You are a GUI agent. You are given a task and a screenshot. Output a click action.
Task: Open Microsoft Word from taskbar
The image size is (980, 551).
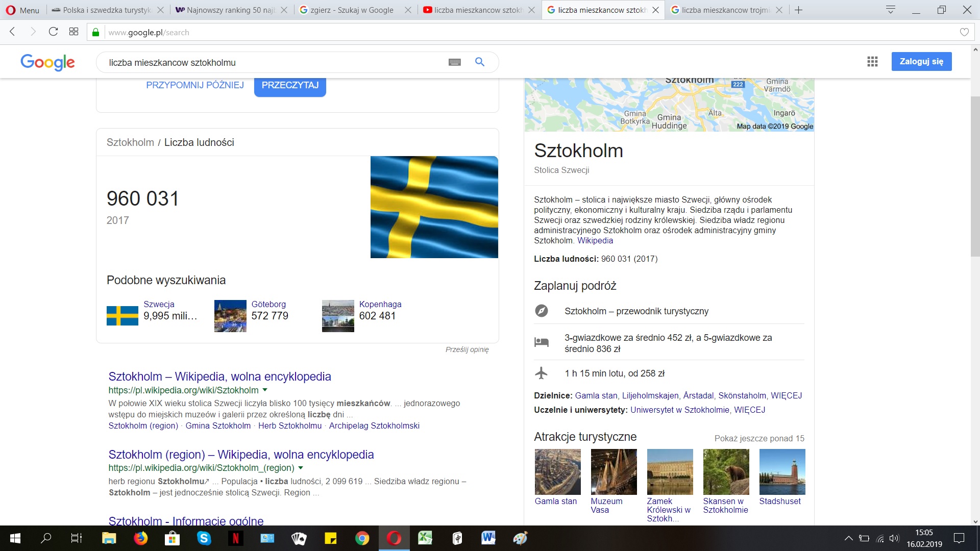(488, 538)
